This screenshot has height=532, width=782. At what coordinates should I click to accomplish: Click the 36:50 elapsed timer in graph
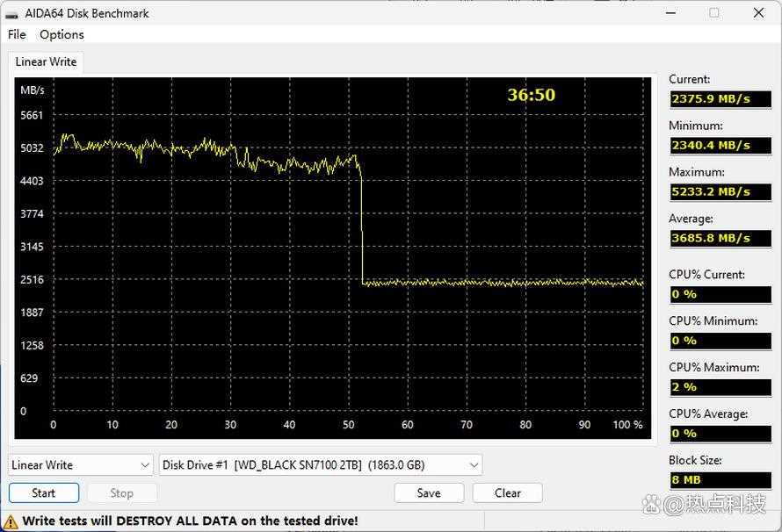pyautogui.click(x=531, y=95)
